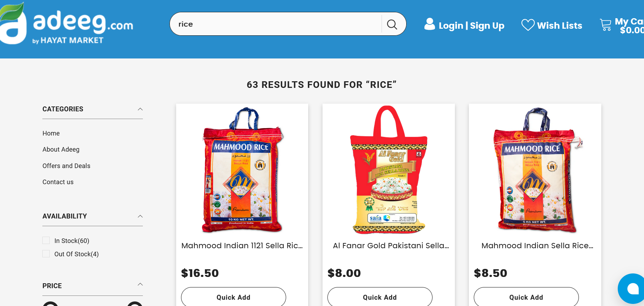Open the Al Fanar Gold rice product image
644x306 pixels.
point(389,170)
